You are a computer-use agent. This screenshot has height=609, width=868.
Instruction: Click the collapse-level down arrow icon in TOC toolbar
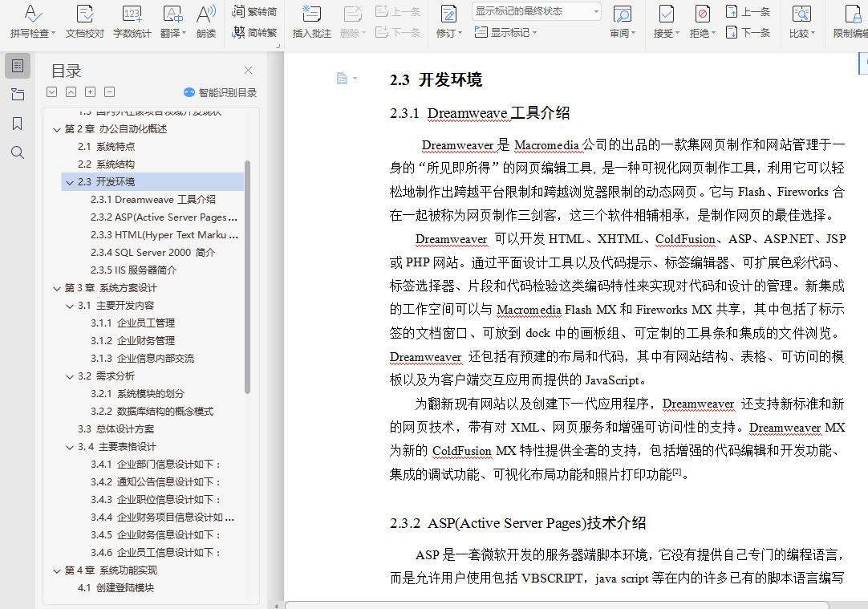coord(52,92)
